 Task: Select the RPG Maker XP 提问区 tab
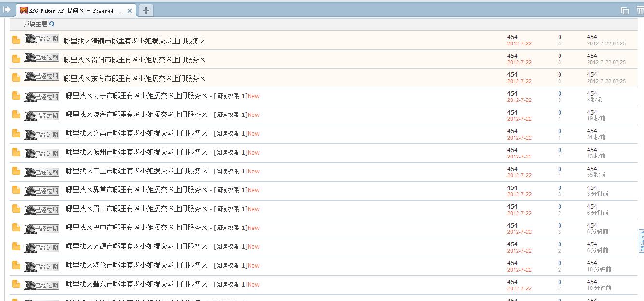(76, 11)
